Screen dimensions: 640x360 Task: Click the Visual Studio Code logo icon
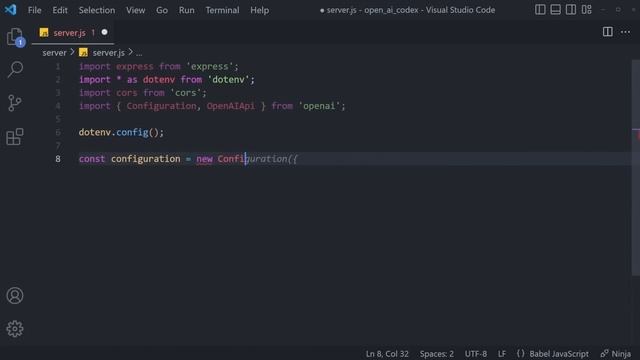pos(11,9)
